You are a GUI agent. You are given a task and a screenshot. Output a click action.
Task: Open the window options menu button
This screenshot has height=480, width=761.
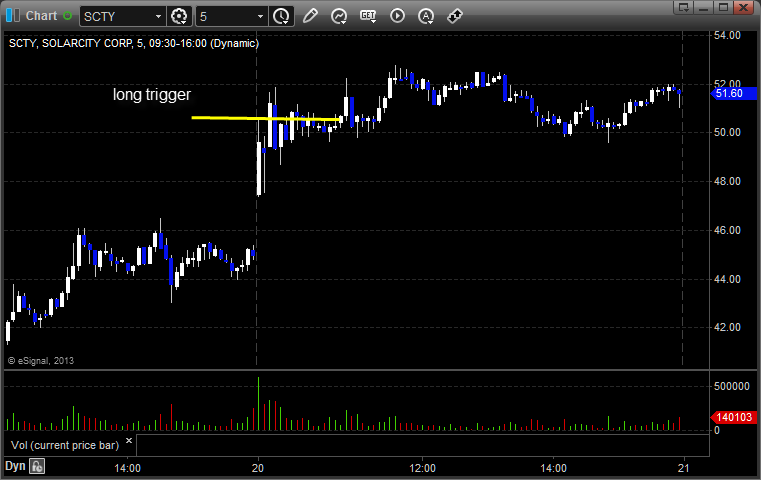[x=684, y=7]
